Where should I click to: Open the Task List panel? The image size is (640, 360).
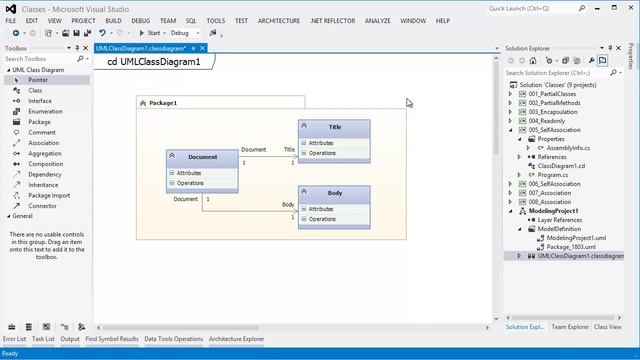43,339
